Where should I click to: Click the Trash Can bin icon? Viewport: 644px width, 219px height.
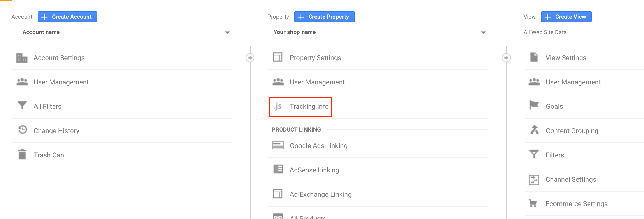coord(22,154)
